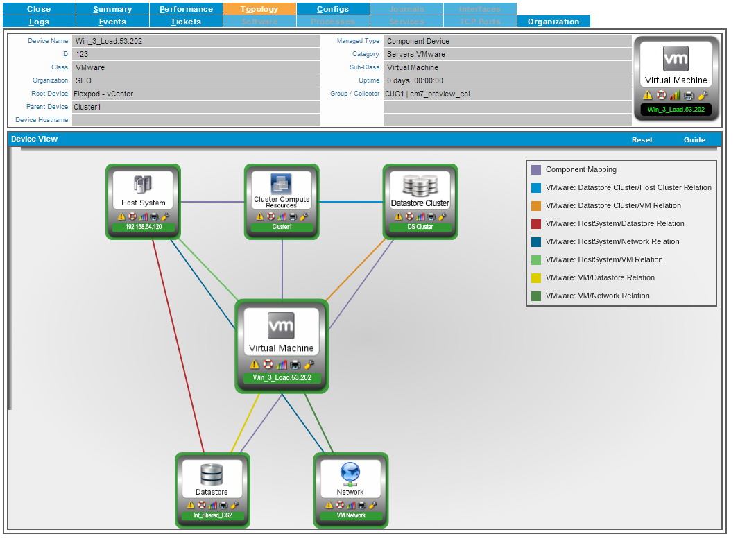756x548 pixels.
Task: Click the printer icon on Inf_Shared_DS2 Datastore node
Action: click(224, 505)
